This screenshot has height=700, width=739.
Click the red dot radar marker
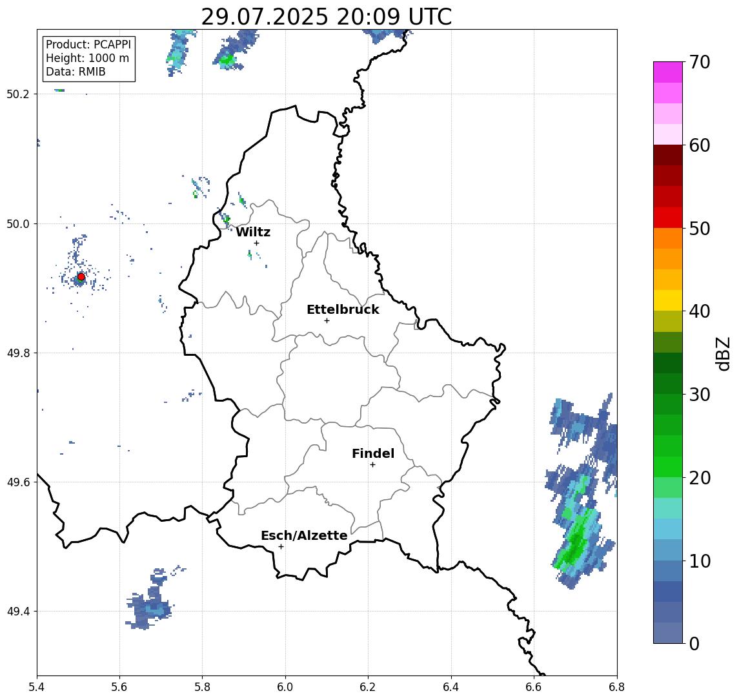pos(81,277)
